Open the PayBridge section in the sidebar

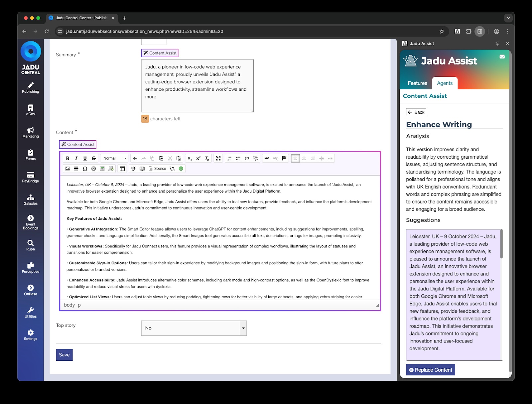31,177
